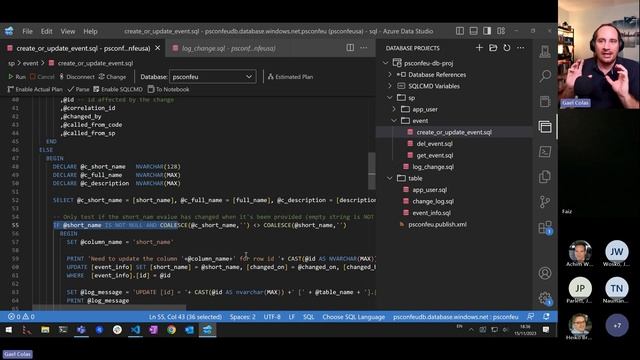Toggle the primary sidebar layout icon
This screenshot has width=640, height=360.
click(460, 31)
